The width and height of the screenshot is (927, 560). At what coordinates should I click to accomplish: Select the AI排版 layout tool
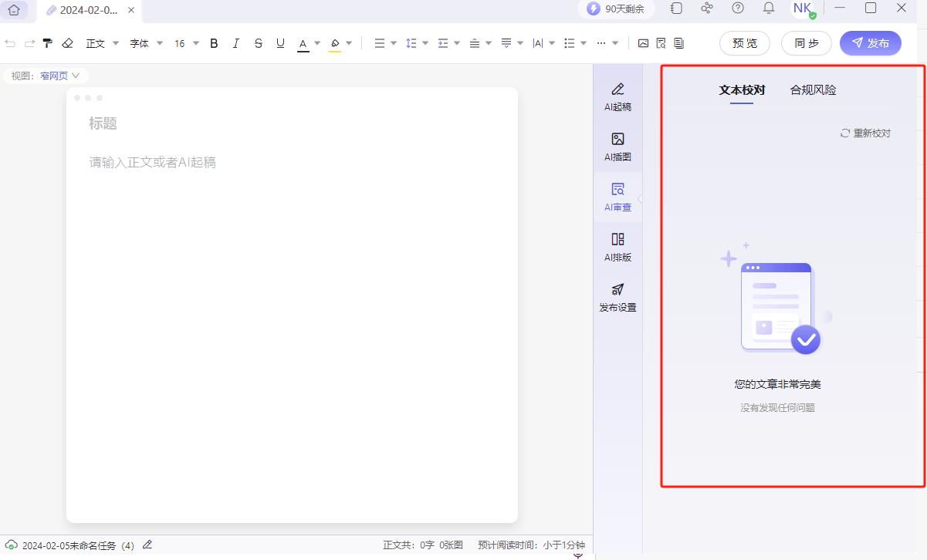[617, 247]
